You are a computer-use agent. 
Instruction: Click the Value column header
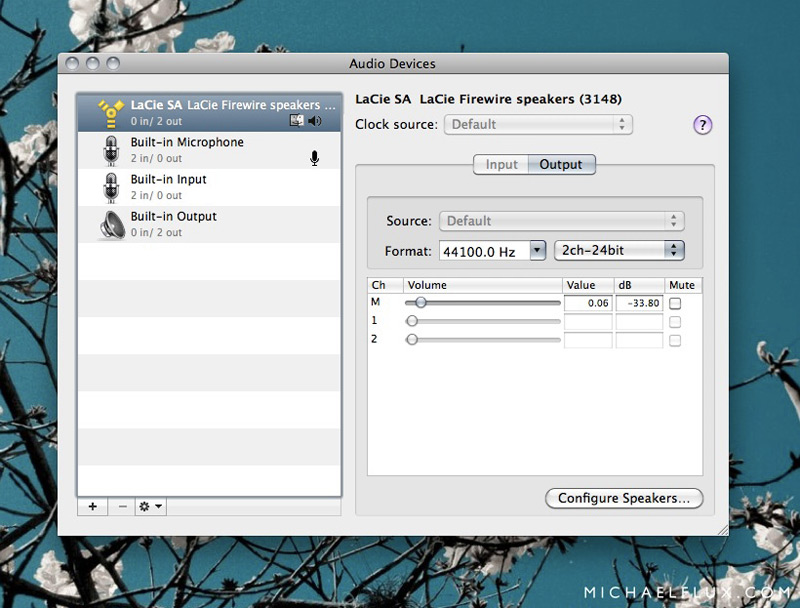tap(588, 285)
